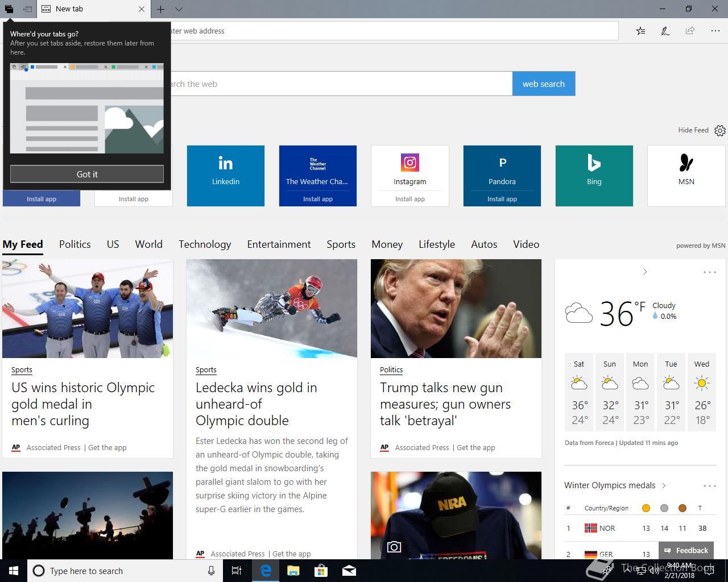Click the NRA cap photo thumbnail

(x=456, y=516)
